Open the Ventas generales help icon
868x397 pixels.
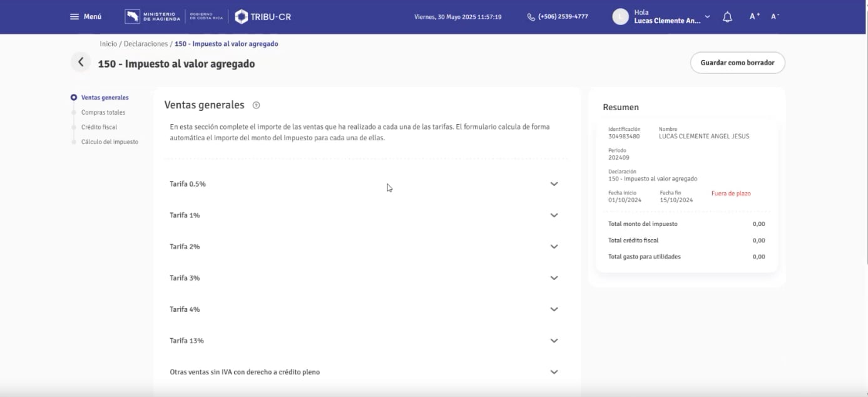coord(255,105)
